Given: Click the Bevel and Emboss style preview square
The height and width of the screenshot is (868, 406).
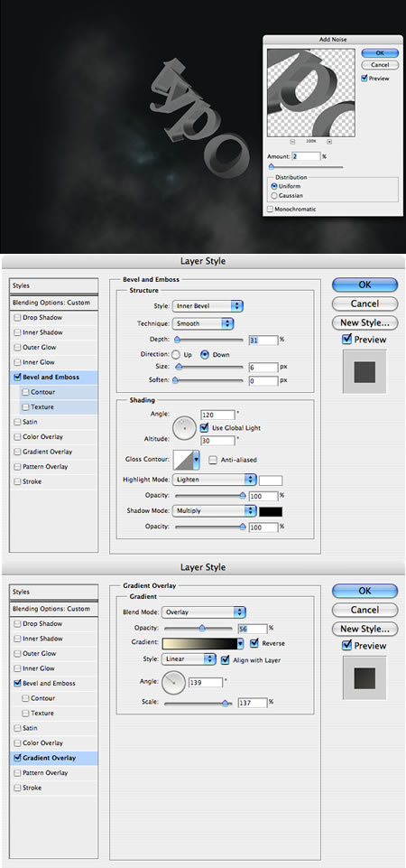Looking at the screenshot, I should click(364, 371).
